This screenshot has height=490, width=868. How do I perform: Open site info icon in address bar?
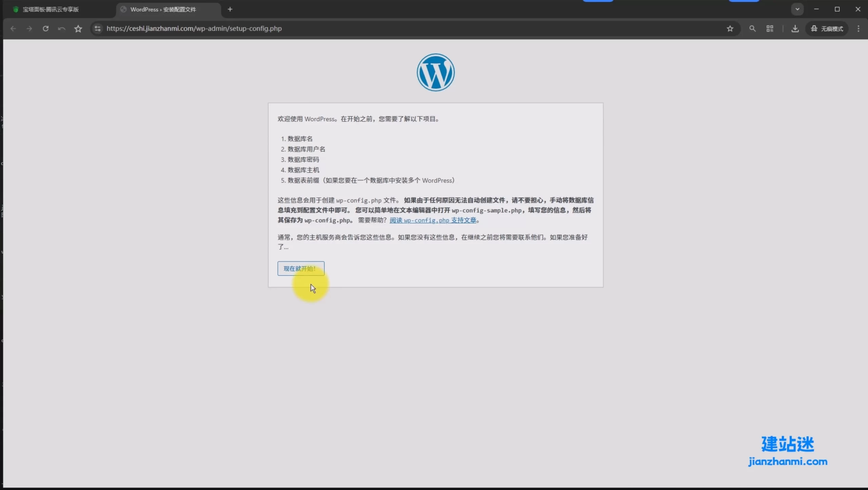point(98,29)
